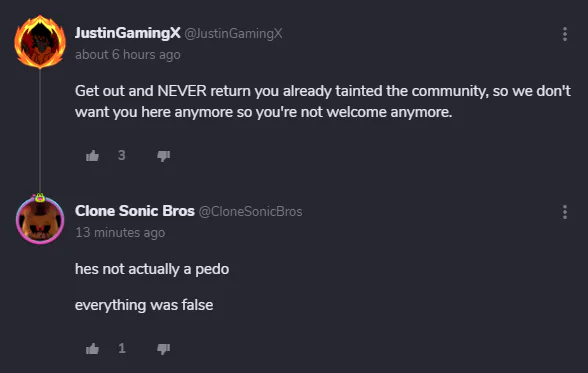Click the '13 minutes ago' timestamp
Image resolution: width=588 pixels, height=373 pixels.
coord(120,233)
